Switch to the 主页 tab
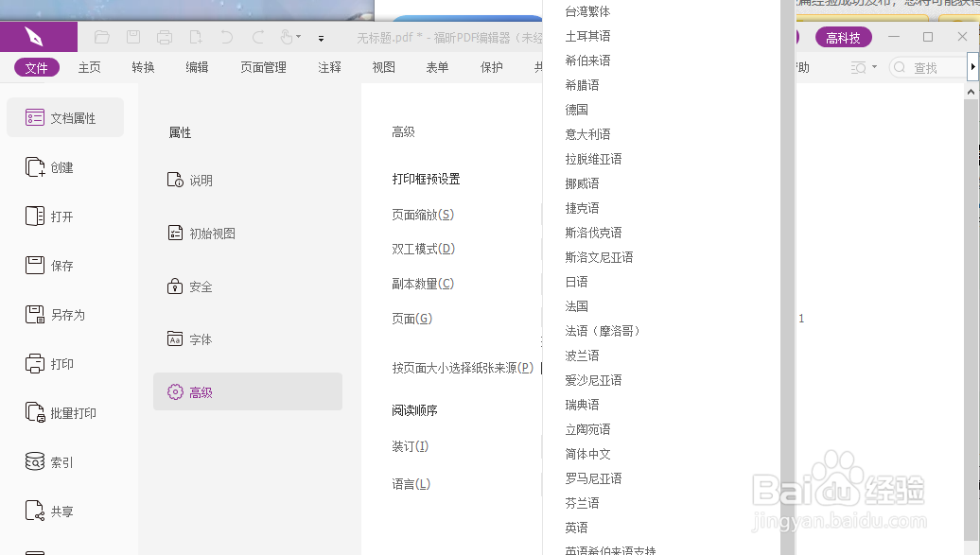980x555 pixels. coord(89,67)
